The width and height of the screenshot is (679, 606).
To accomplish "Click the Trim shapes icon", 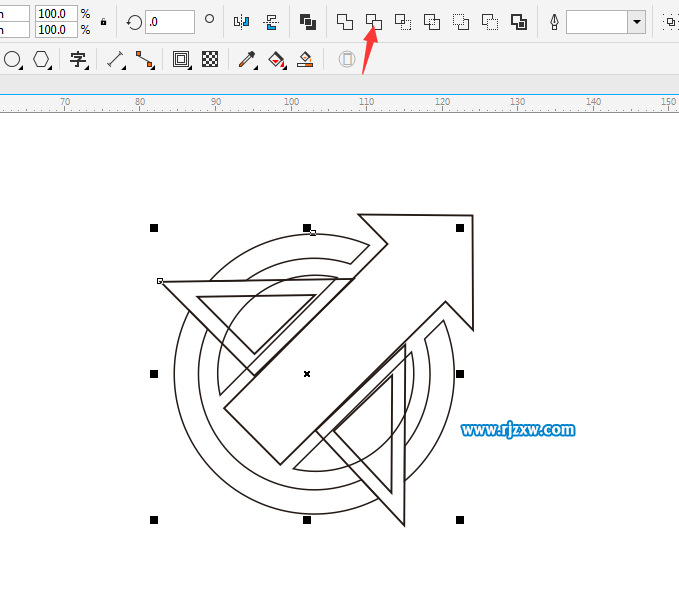I will tap(373, 21).
